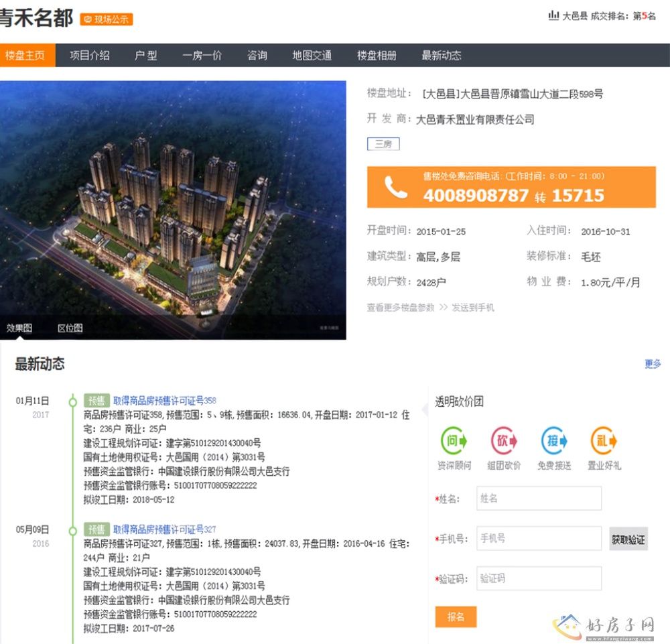Click the bar chart ranking icon
This screenshot has height=644, width=670.
pyautogui.click(x=553, y=16)
